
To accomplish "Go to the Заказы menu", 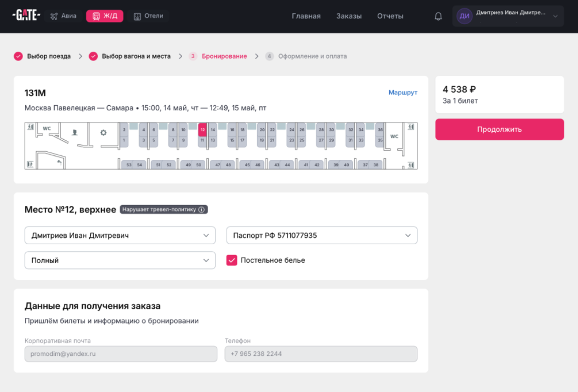I will pyautogui.click(x=349, y=16).
